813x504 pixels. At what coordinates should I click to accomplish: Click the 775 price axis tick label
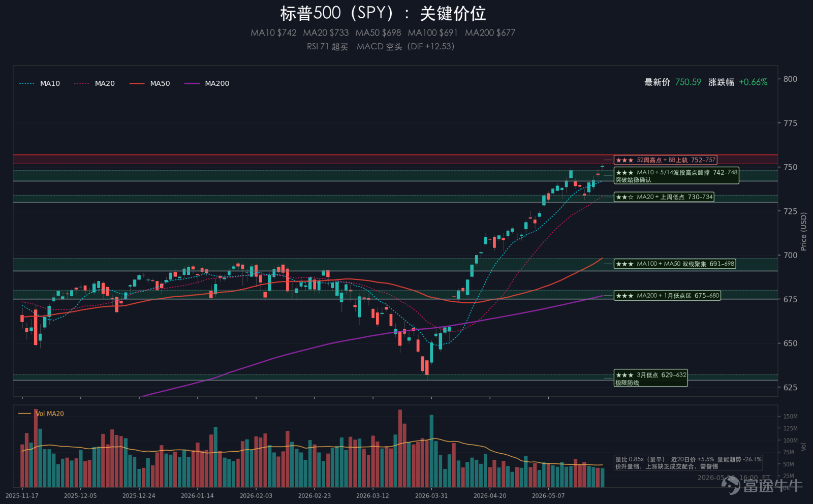[790, 123]
